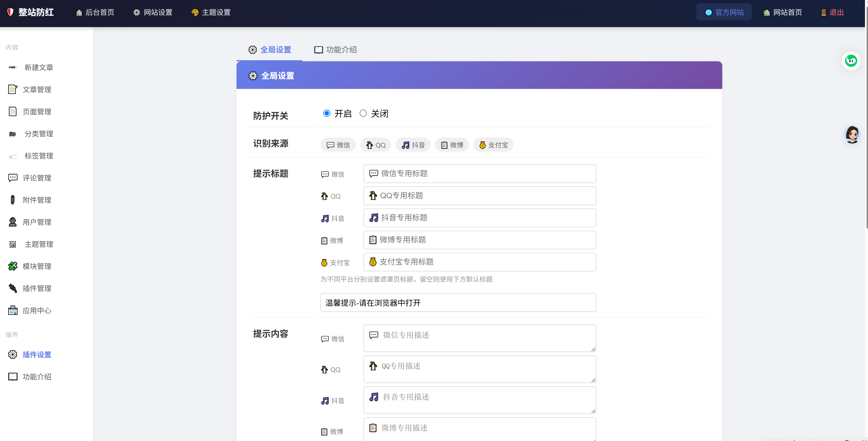
Task: Click the red shield logo icon
Action: coord(10,12)
